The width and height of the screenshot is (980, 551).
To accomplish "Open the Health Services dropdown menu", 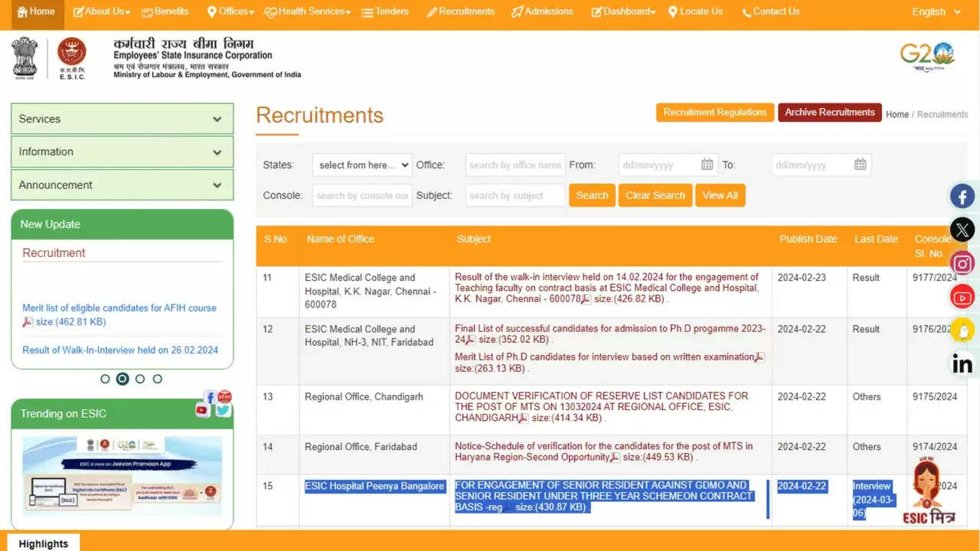I will [307, 11].
